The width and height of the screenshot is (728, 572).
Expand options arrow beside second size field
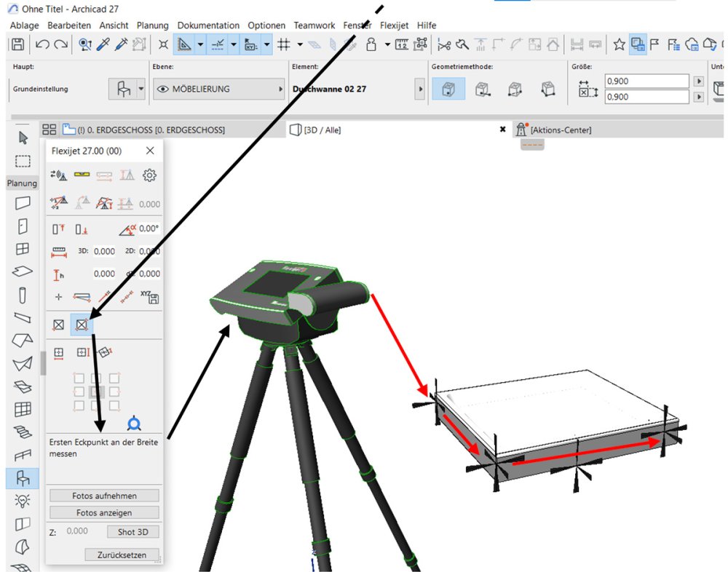coord(699,97)
